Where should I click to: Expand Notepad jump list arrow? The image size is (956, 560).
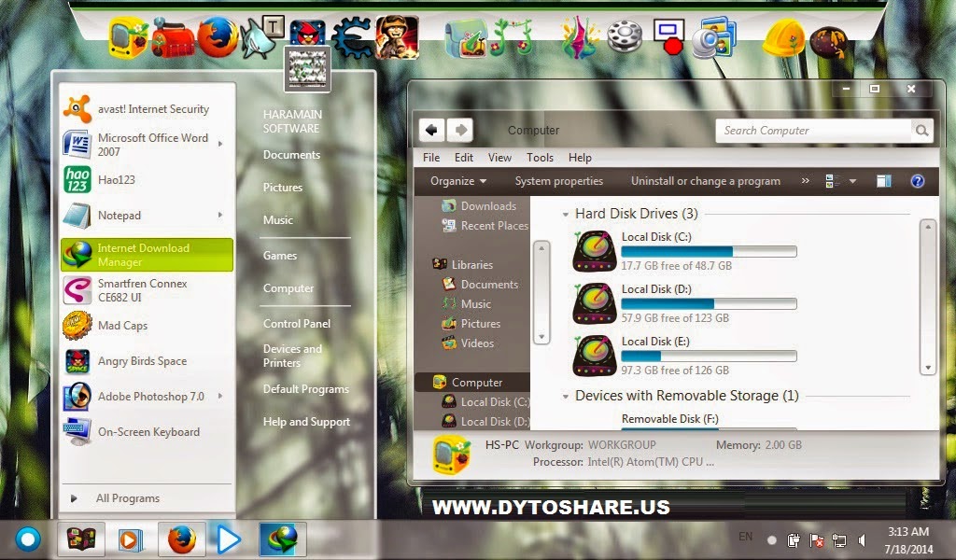[220, 215]
